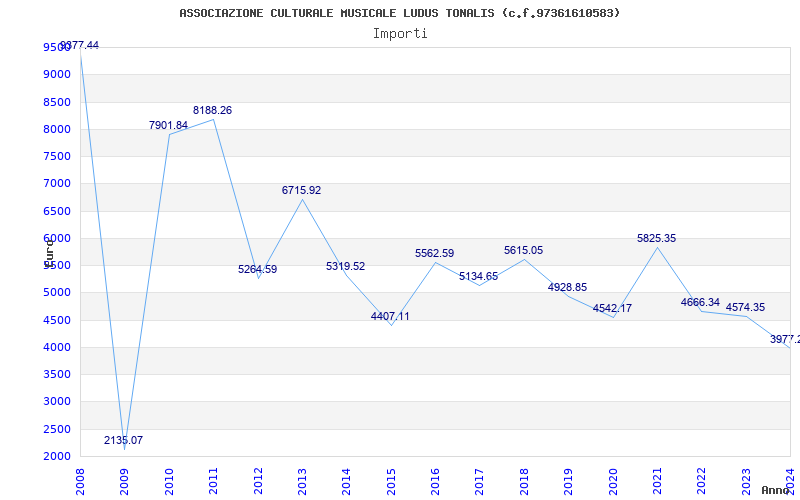Select data label 5825.35
Image resolution: width=800 pixels, height=500 pixels.
(657, 238)
